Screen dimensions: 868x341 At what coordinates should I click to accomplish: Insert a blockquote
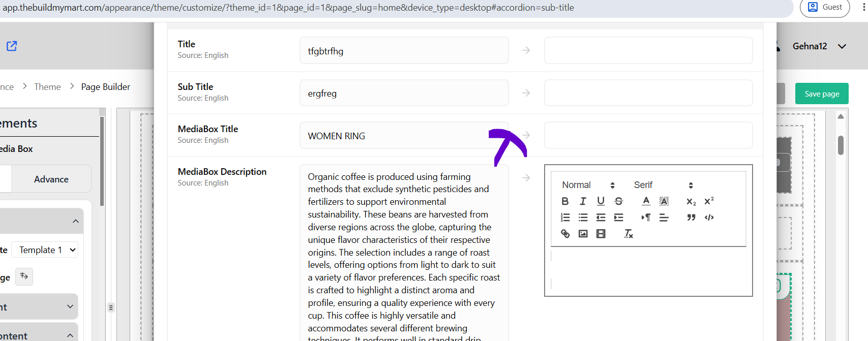(x=691, y=218)
